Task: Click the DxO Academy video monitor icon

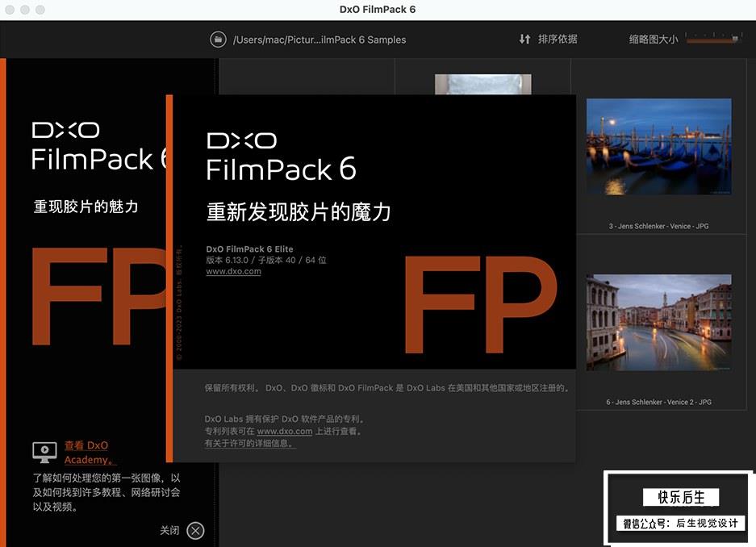Action: 44,452
